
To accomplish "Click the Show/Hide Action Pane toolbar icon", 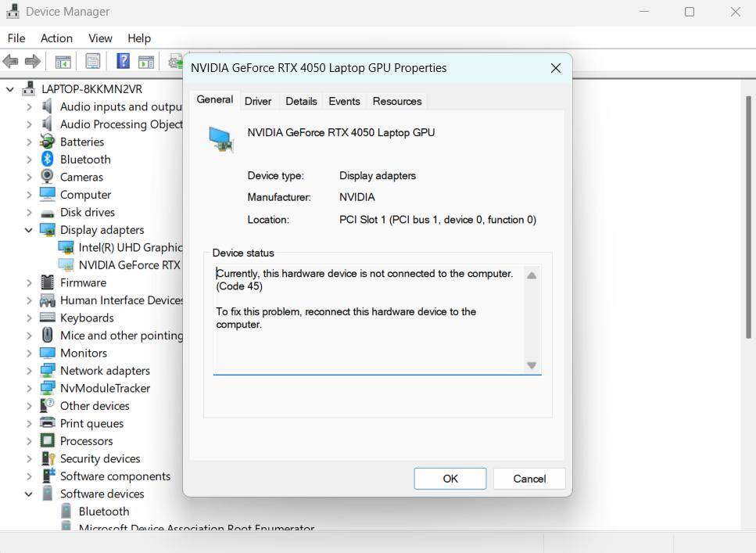I will coord(146,61).
